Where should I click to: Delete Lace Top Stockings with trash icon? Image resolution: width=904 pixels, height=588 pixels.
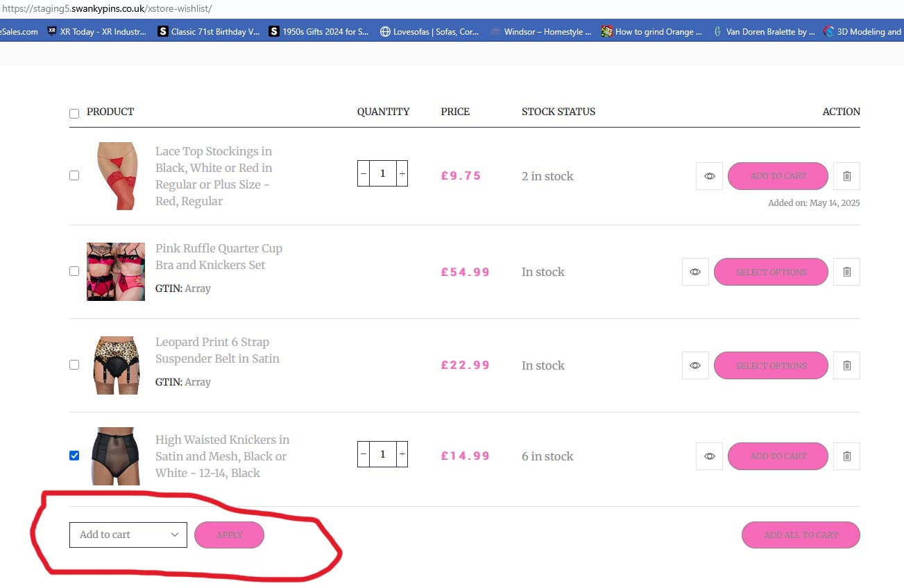click(x=846, y=176)
